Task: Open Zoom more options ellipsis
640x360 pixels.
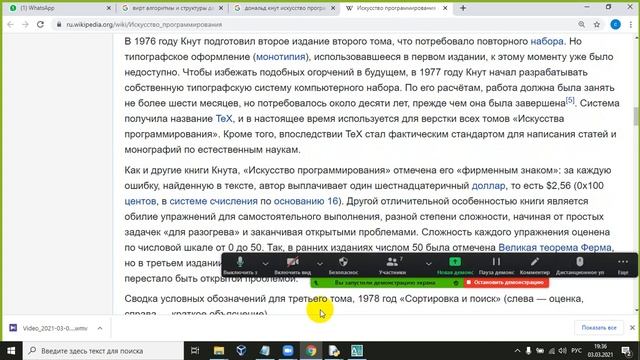Action: click(x=623, y=265)
